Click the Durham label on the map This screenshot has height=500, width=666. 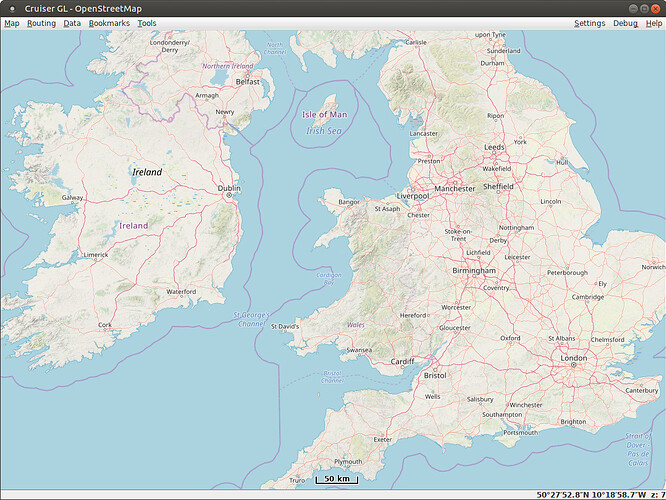tap(492, 63)
